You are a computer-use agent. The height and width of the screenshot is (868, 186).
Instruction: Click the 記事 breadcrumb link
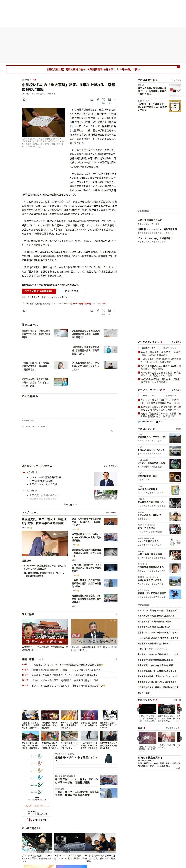(x=34, y=80)
